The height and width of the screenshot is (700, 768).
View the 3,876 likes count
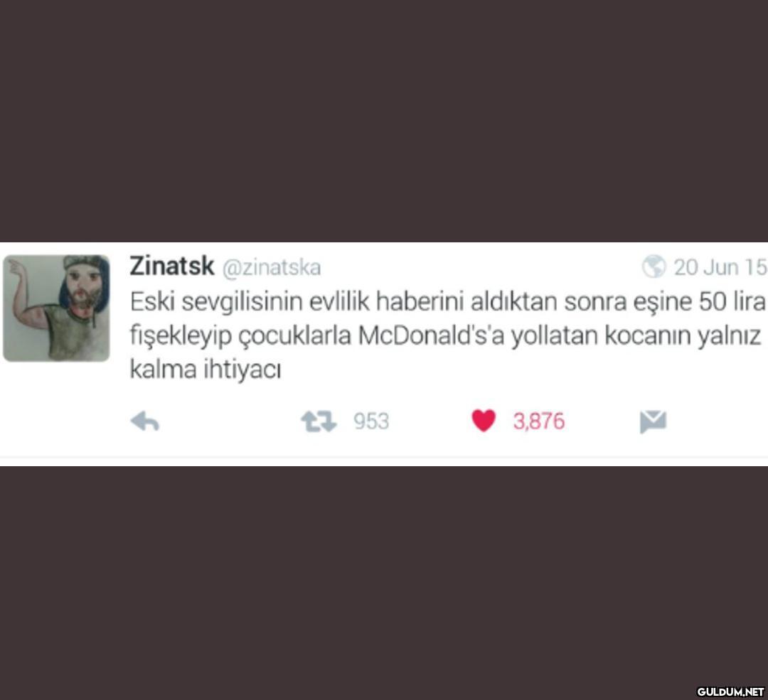pos(539,421)
